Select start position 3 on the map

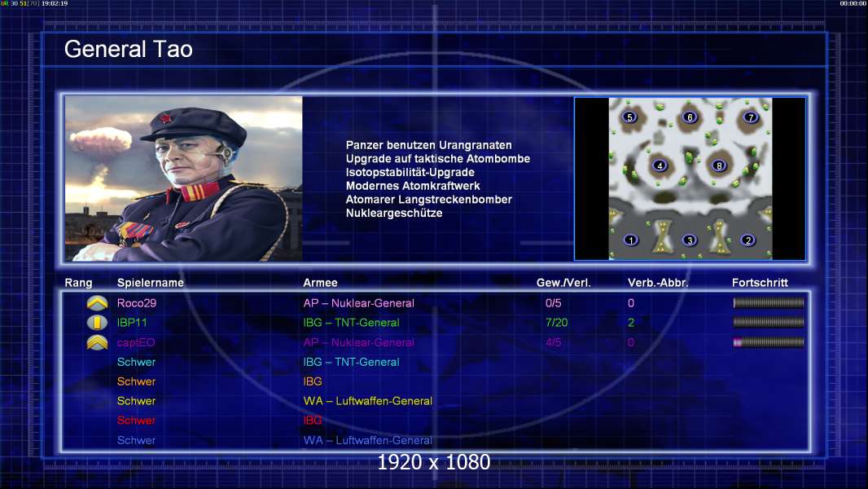(x=689, y=240)
